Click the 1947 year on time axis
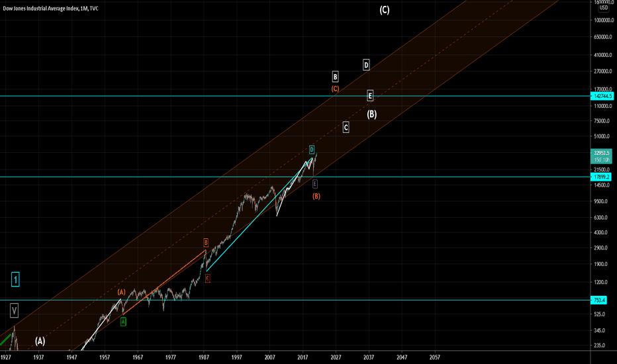 pyautogui.click(x=71, y=357)
